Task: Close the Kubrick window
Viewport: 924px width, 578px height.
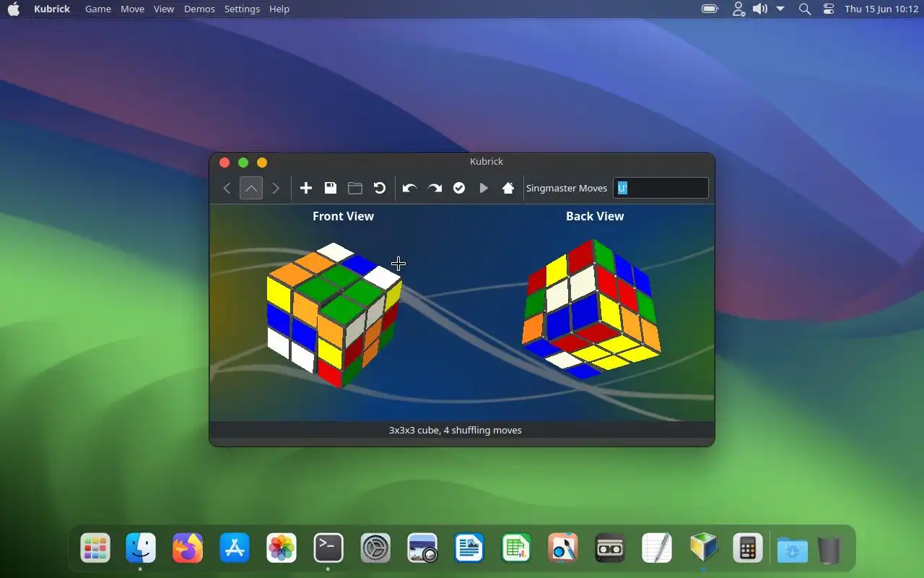Action: 225,163
